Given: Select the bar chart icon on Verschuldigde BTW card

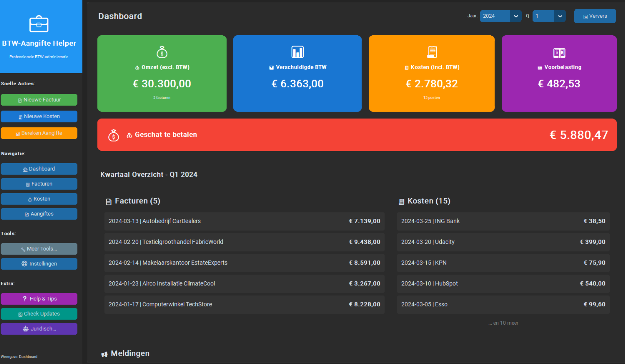Looking at the screenshot, I should pyautogui.click(x=297, y=52).
